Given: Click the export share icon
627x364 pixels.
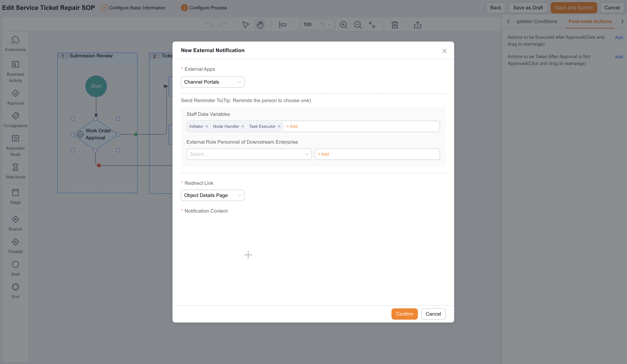Looking at the screenshot, I should click(418, 24).
